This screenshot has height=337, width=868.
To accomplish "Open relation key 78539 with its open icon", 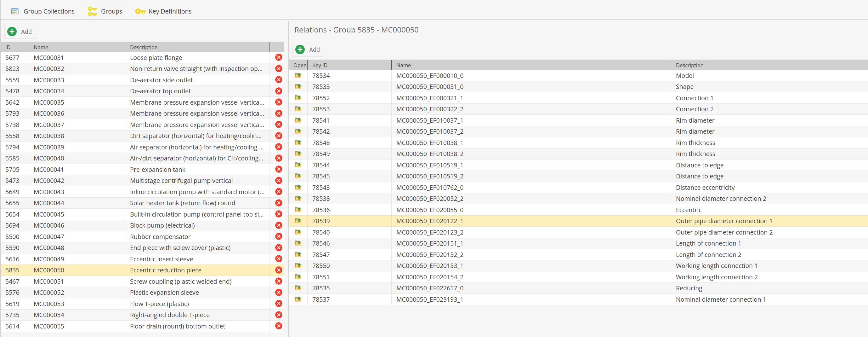I will pyautogui.click(x=298, y=221).
